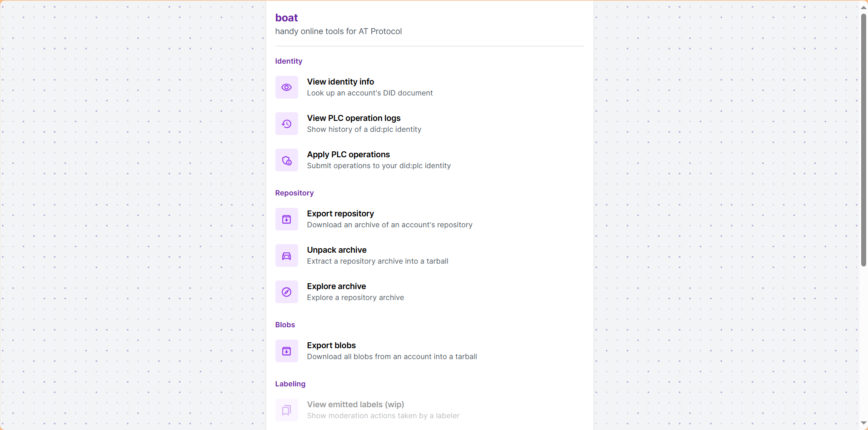
Task: Click the View emitted labels (wip) entry
Action: [x=355, y=405]
